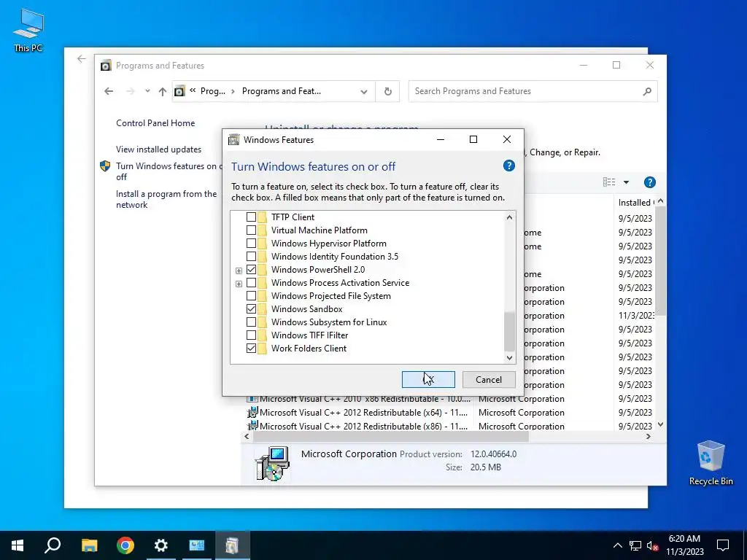Screen dimensions: 747x560
Task: Click the Windows Features title bar icon
Action: tap(233, 139)
